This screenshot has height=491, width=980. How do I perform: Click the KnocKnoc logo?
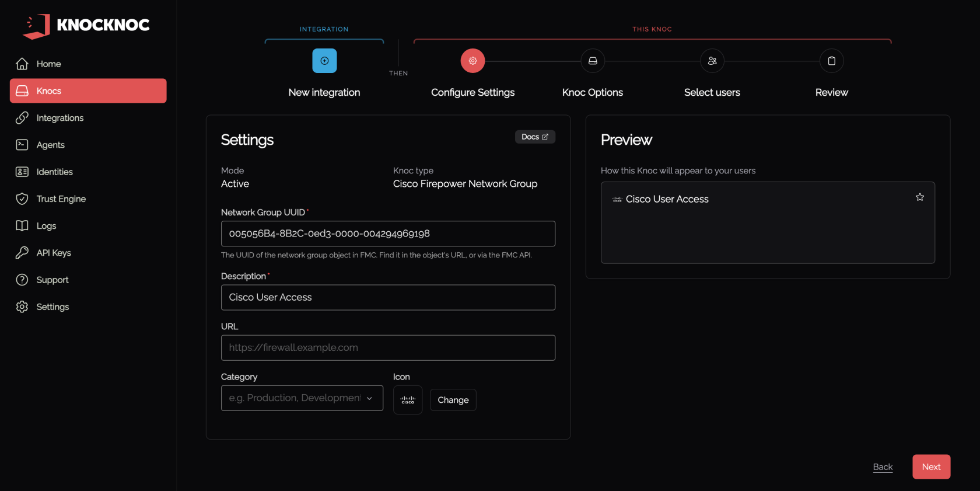click(x=86, y=26)
